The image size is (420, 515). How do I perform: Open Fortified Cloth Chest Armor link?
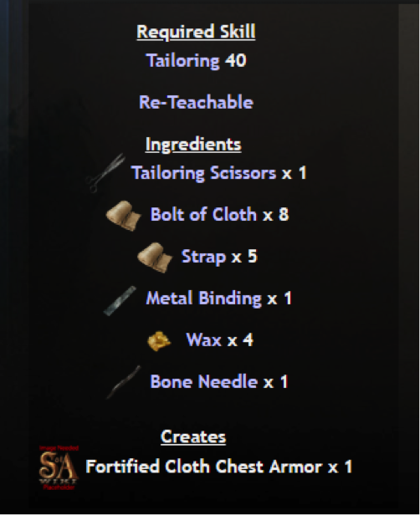204,467
